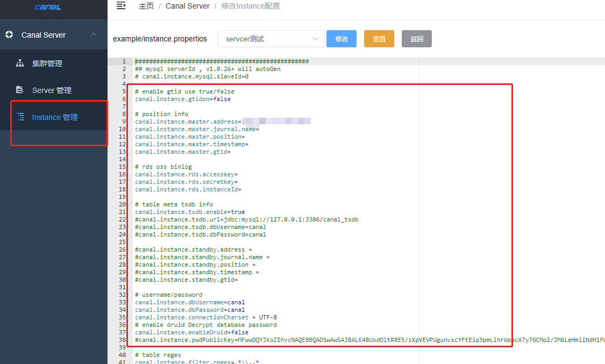Click line canal.instance.gtidon=false

click(183, 99)
